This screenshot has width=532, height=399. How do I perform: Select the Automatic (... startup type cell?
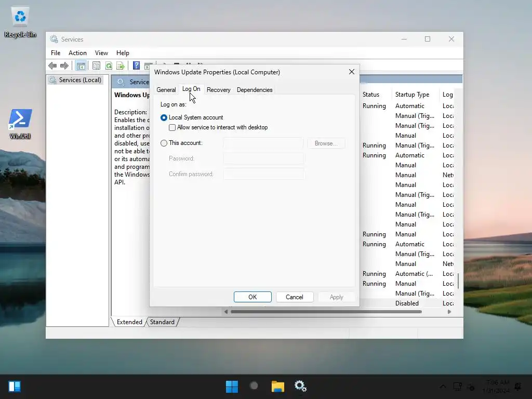[414, 274]
